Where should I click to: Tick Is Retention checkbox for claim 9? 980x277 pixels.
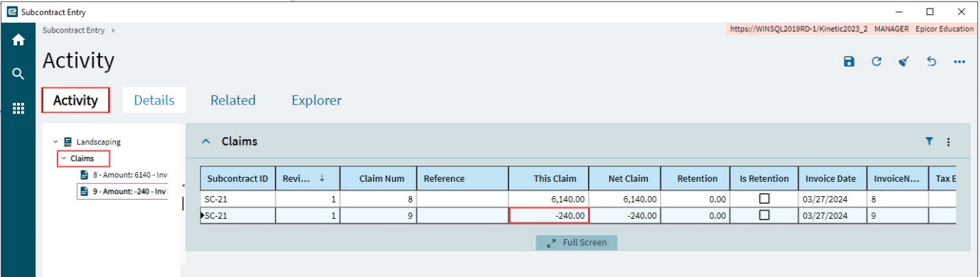pos(764,215)
